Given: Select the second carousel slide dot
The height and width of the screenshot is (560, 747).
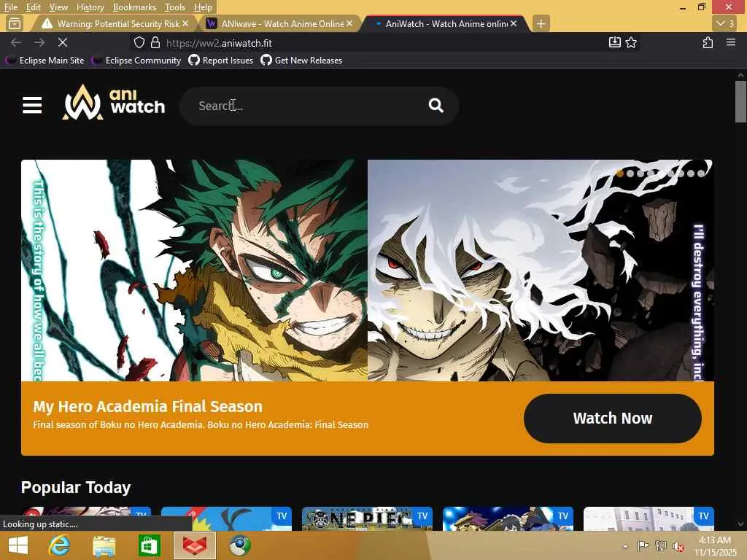Looking at the screenshot, I should (x=630, y=174).
